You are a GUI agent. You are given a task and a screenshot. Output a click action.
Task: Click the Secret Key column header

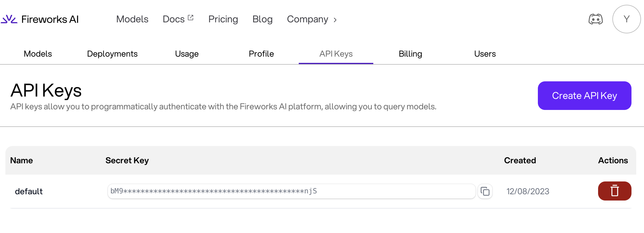(x=127, y=160)
